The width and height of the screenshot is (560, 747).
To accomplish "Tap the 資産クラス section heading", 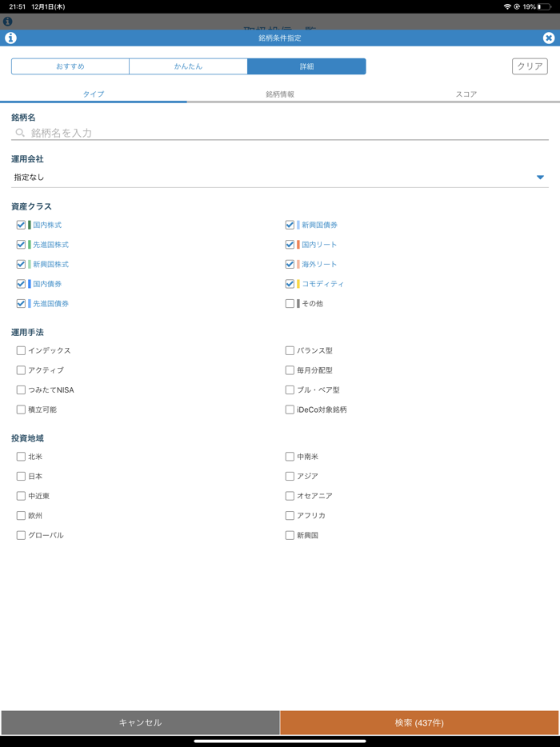I will [31, 206].
